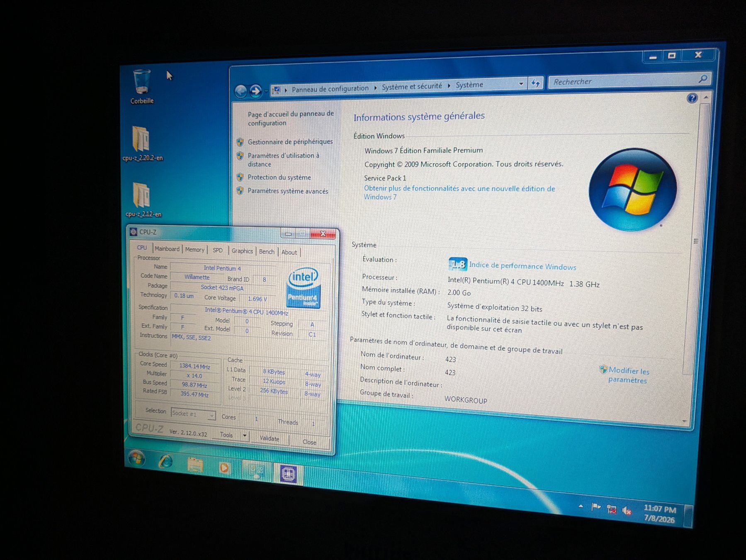The width and height of the screenshot is (746, 560).
Task: Click the Intel Pentium 4 logo in CPU-Z
Action: tap(303, 287)
